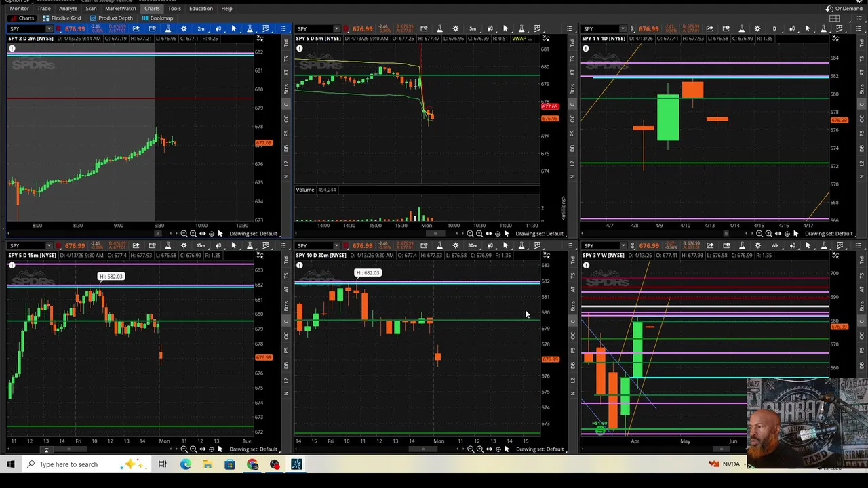The width and height of the screenshot is (868, 488).
Task: Open the Studies flask on the 15m chart toolbar
Action: click(167, 245)
